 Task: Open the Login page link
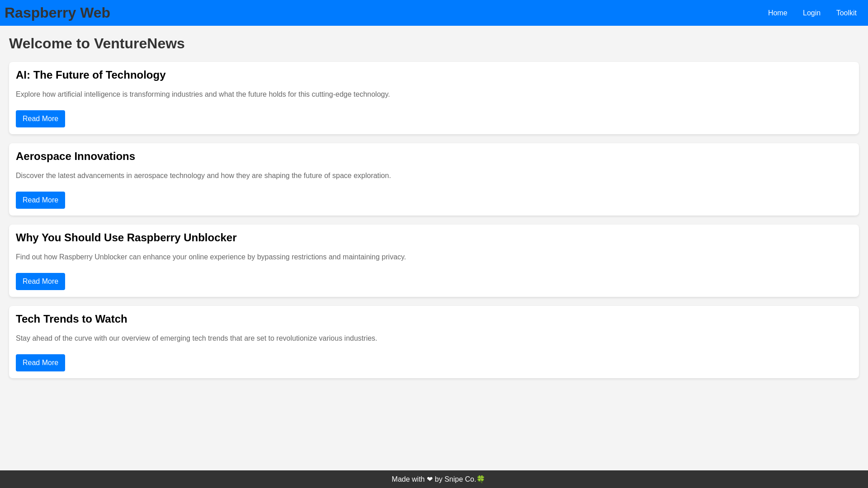click(811, 13)
